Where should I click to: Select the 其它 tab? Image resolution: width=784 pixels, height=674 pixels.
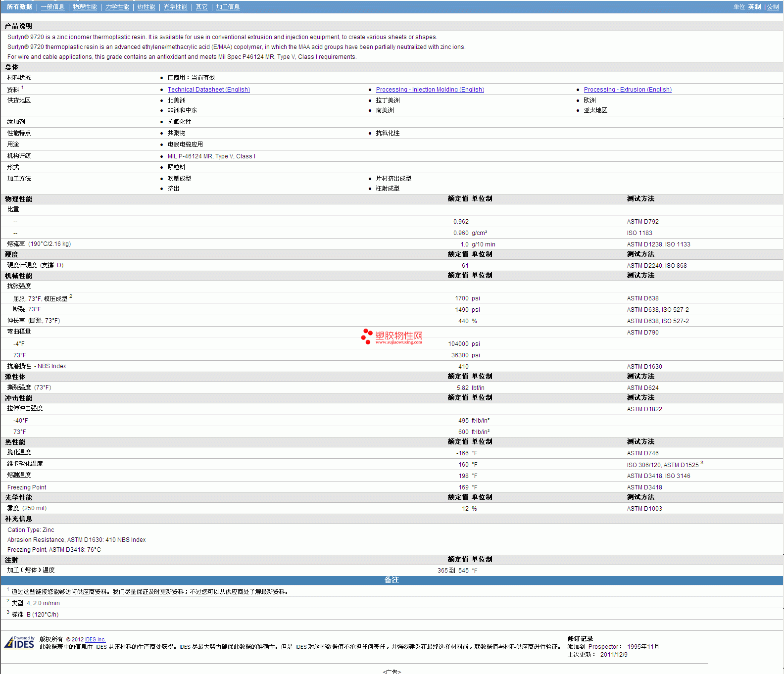click(x=201, y=7)
